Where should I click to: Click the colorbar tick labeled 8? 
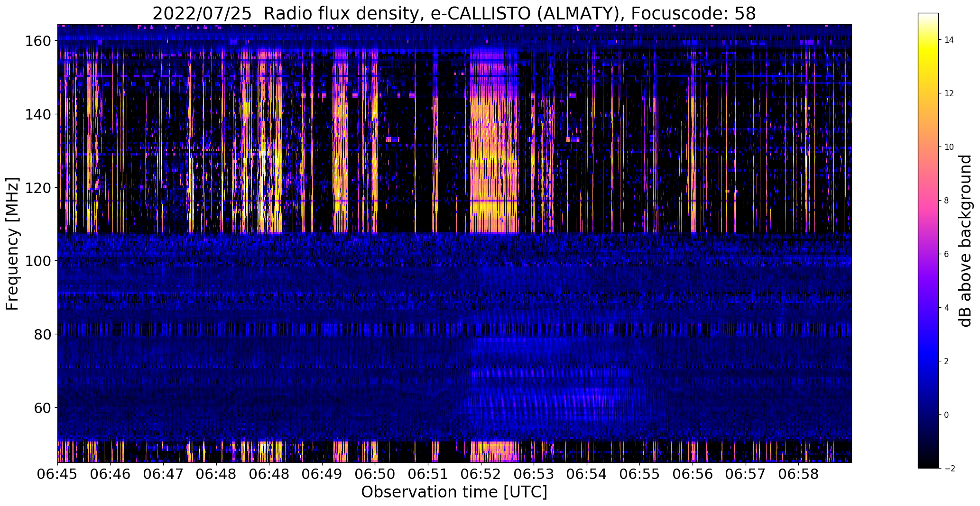point(947,201)
